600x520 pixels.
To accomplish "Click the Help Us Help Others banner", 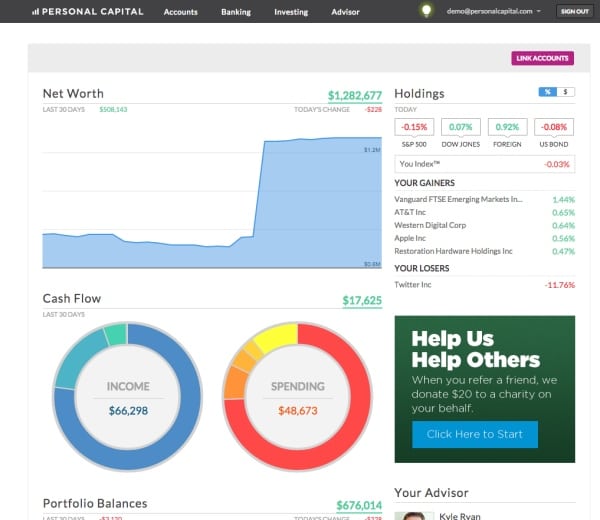I will [x=484, y=389].
